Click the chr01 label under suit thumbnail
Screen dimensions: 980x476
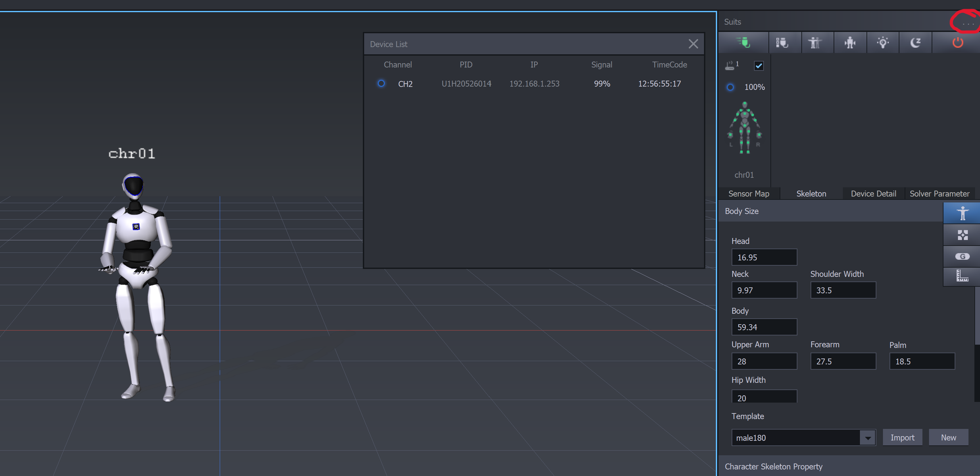(744, 175)
